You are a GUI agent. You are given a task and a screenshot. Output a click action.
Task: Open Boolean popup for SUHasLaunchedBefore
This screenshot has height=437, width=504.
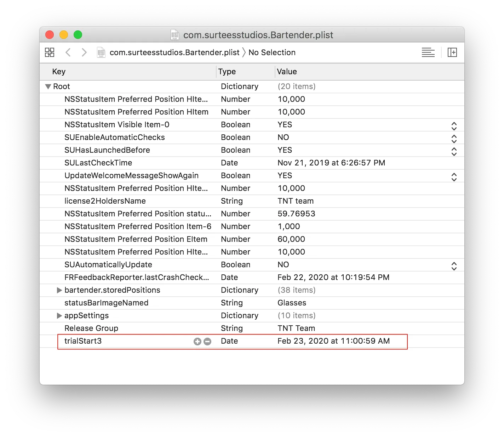point(454,152)
